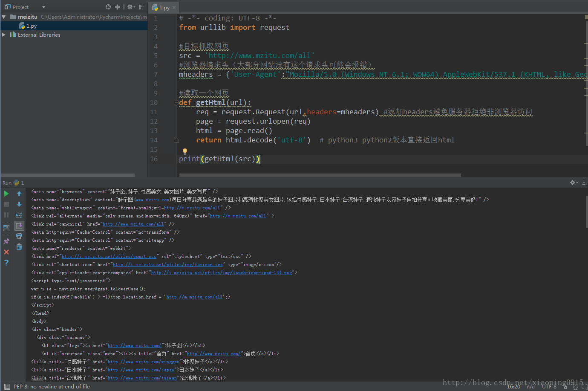Open the canonical http://www.mzitu.com/all link
Viewport: 588px width, 391px height.
coord(133,224)
